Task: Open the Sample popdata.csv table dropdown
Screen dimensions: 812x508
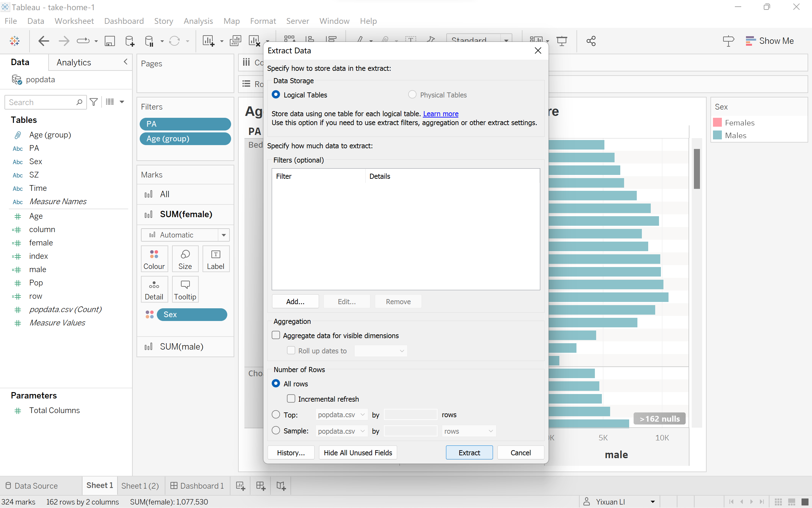Action: 341,431
